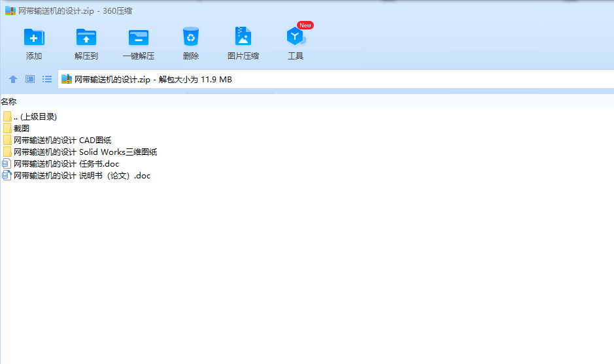Switch to the list view mode icon
The image size is (614, 364).
(47, 80)
